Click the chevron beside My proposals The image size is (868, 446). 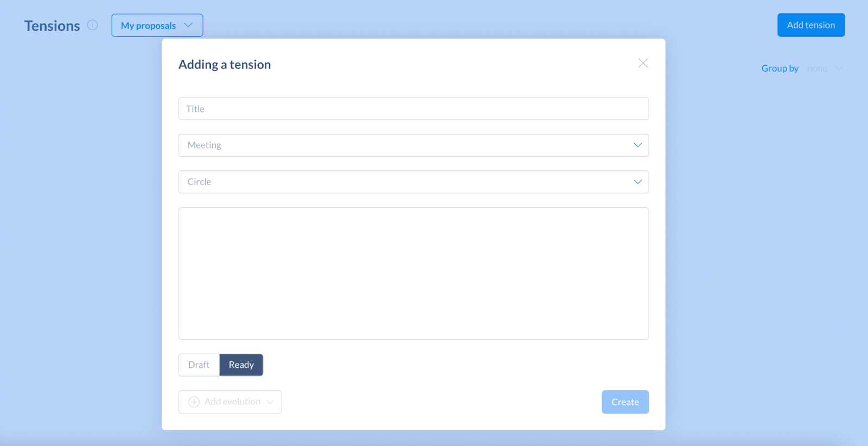pos(188,25)
